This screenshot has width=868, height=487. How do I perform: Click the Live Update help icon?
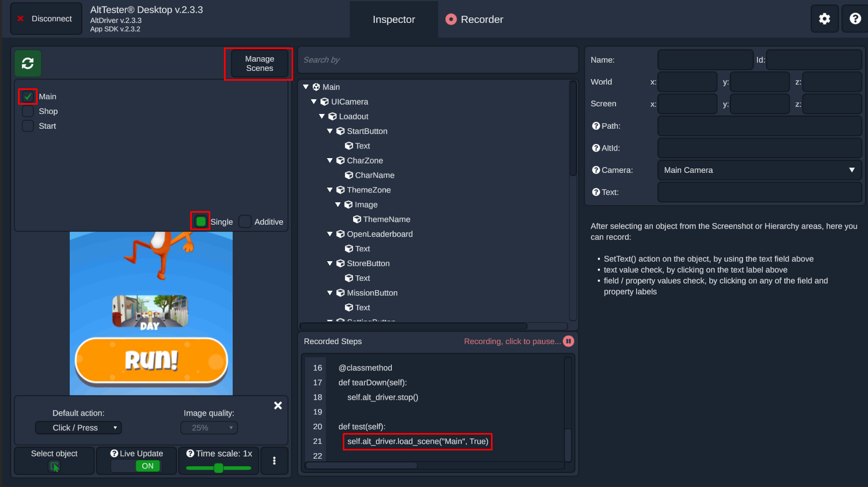coord(114,453)
